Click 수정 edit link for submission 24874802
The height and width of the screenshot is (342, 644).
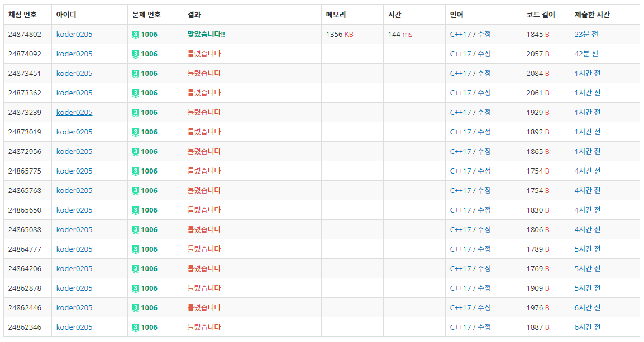pyautogui.click(x=484, y=35)
